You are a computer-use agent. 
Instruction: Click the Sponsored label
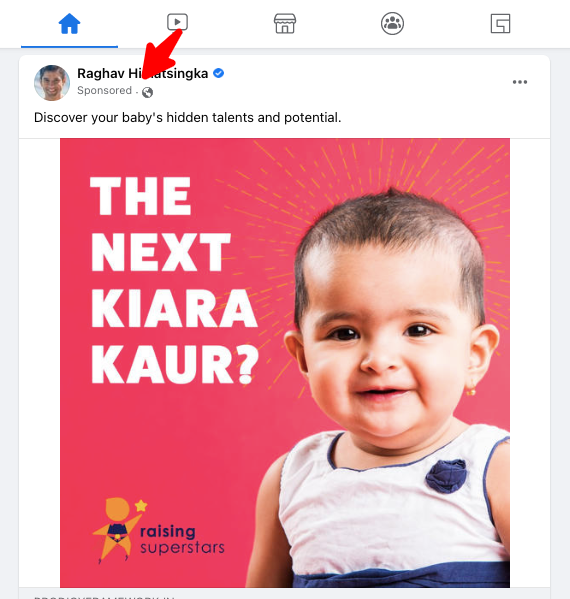tap(104, 91)
